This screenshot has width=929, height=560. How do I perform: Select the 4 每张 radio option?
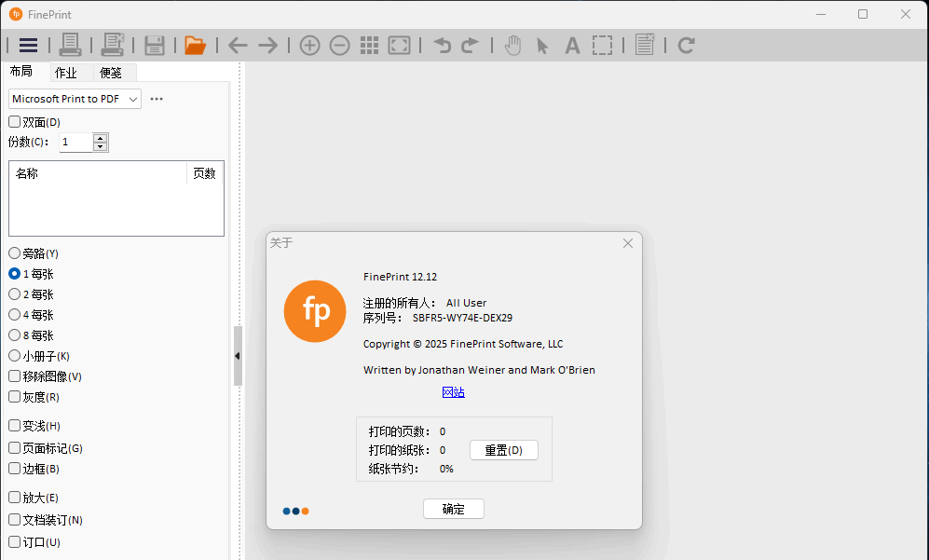point(15,315)
